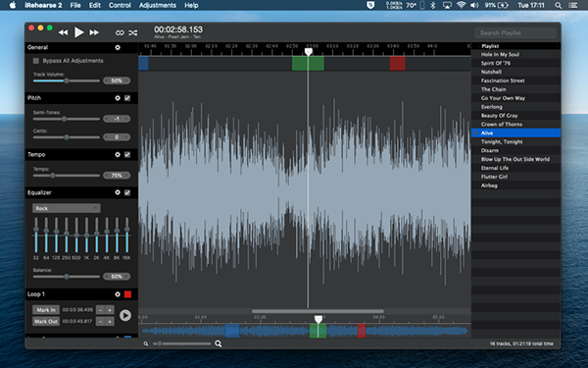Image resolution: width=588 pixels, height=368 pixels.
Task: Click the rewind button in the toolbar
Action: pos(64,32)
